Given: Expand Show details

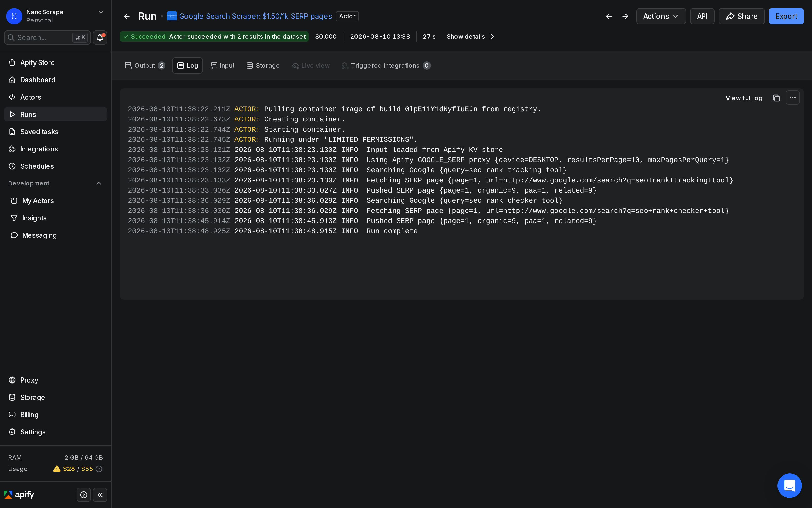Looking at the screenshot, I should click(x=470, y=36).
